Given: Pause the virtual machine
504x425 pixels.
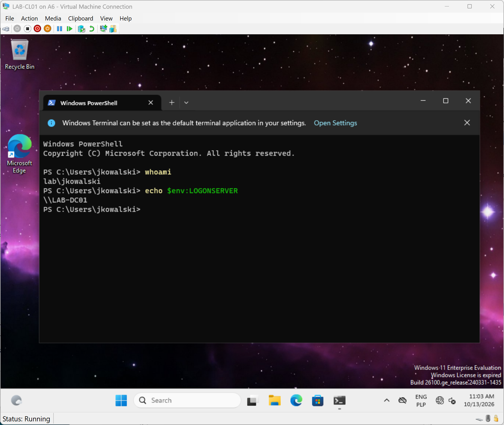Looking at the screenshot, I should (59, 29).
